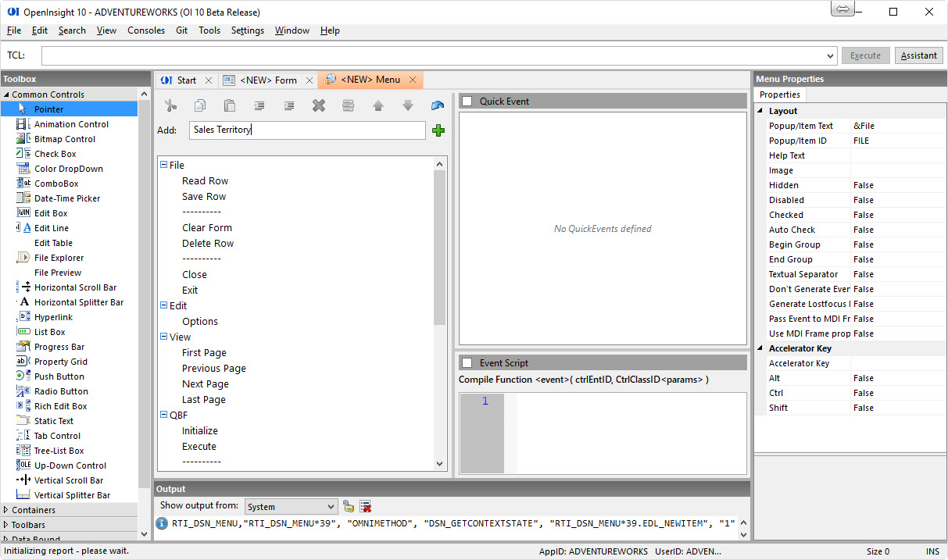The image size is (948, 560).
Task: Collapse the View menu tree node
Action: click(163, 337)
